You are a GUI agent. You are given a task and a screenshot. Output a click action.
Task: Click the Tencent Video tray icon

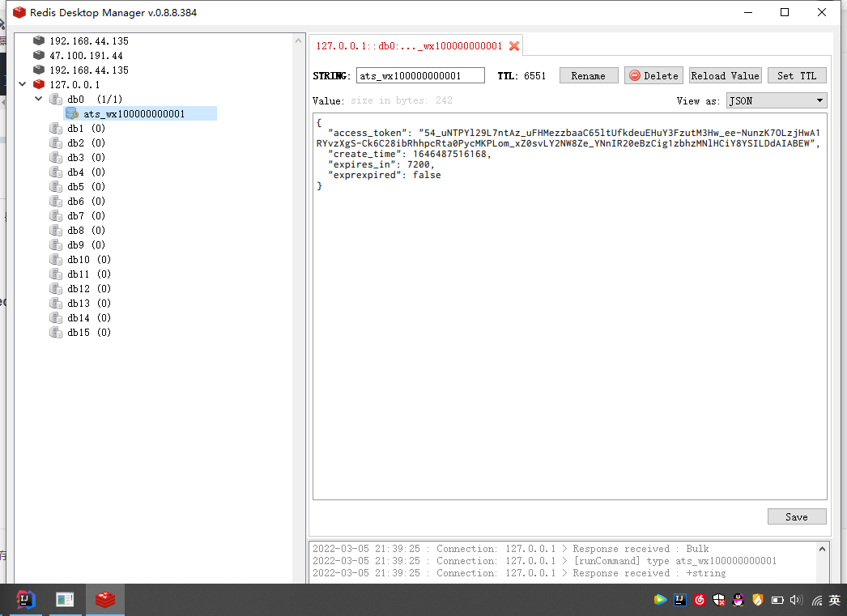pyautogui.click(x=660, y=600)
